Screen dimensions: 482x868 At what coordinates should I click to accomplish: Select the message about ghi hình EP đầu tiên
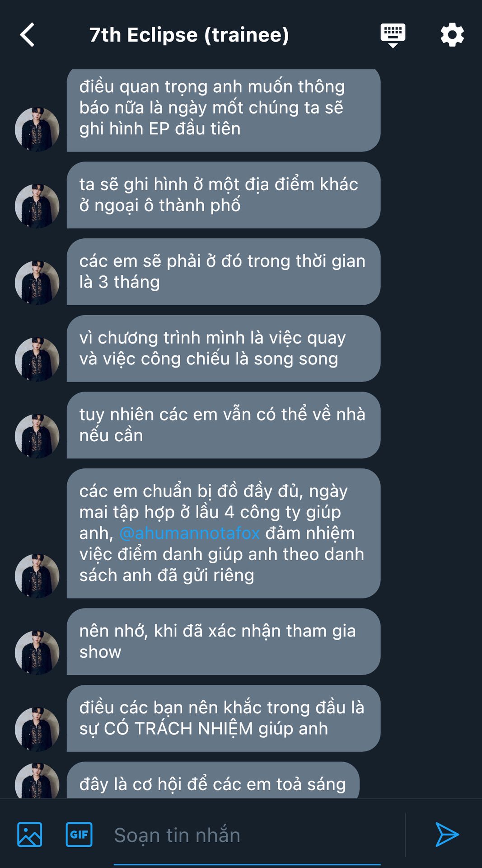point(224,110)
